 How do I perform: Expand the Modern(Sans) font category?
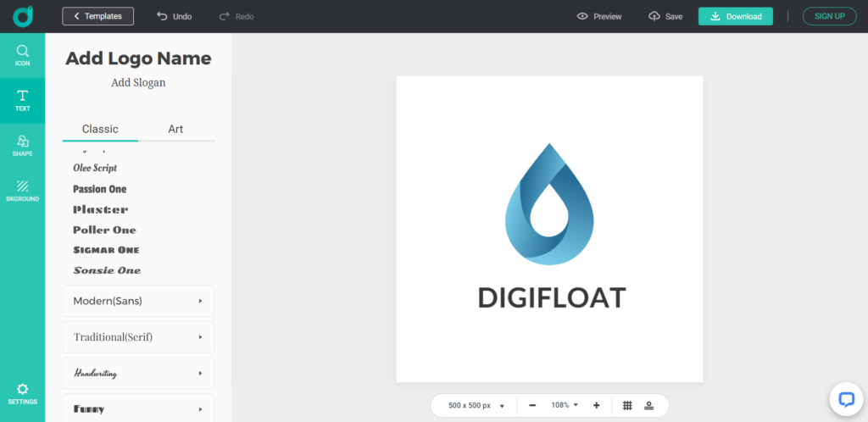pyautogui.click(x=138, y=301)
